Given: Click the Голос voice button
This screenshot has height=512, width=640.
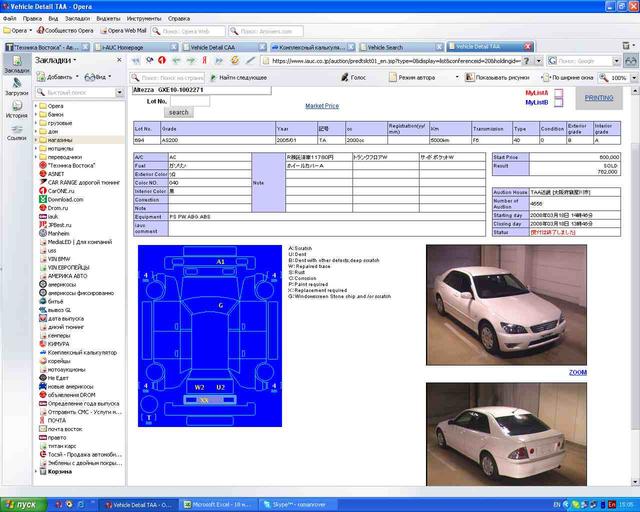Looking at the screenshot, I should pos(354,77).
